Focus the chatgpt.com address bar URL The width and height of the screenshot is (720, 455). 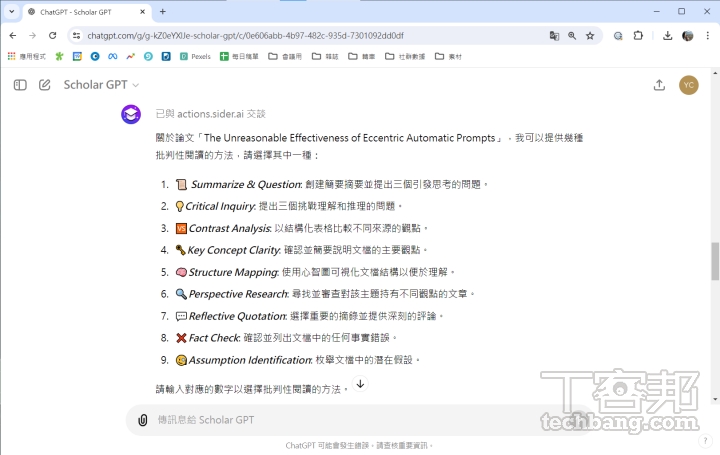246,35
